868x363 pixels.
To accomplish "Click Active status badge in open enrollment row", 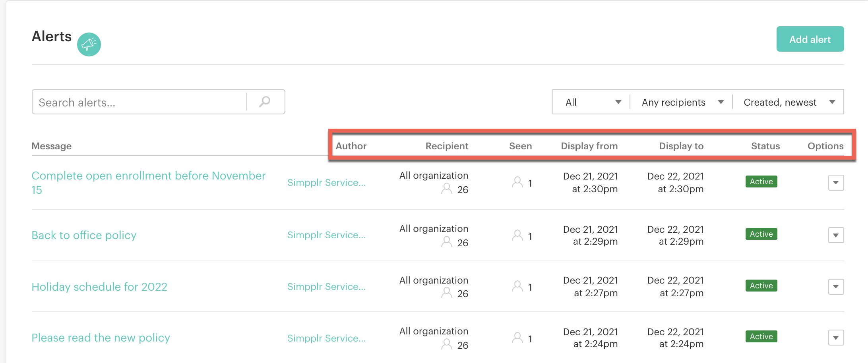I will click(x=761, y=181).
